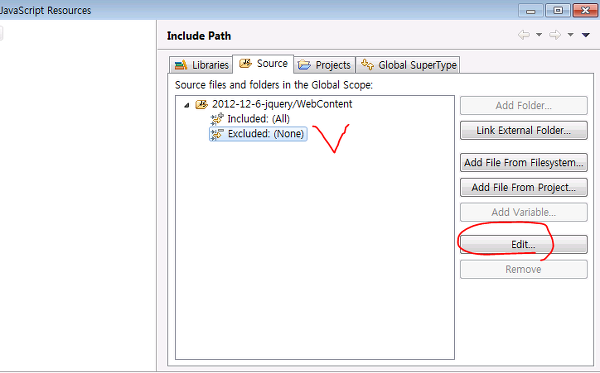Click the Global SuperType tab icon

click(x=367, y=65)
